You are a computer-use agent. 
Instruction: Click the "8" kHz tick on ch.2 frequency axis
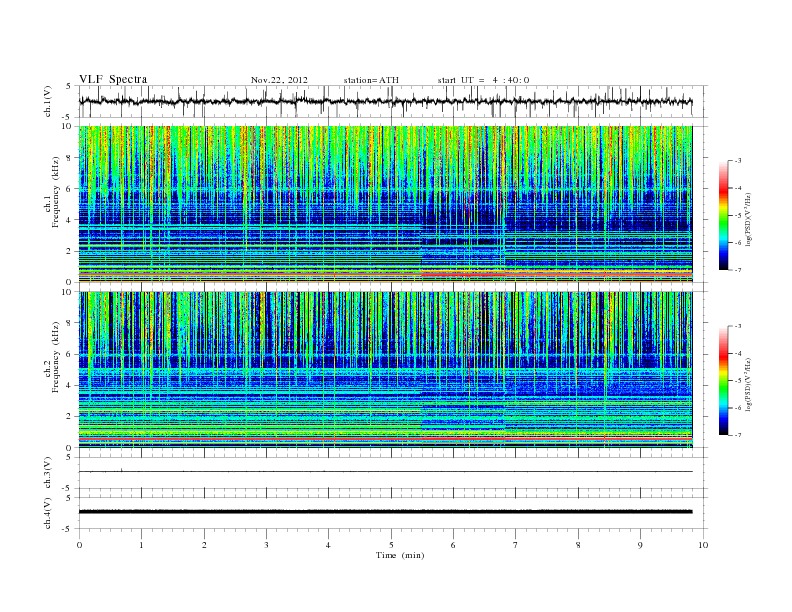(69, 323)
